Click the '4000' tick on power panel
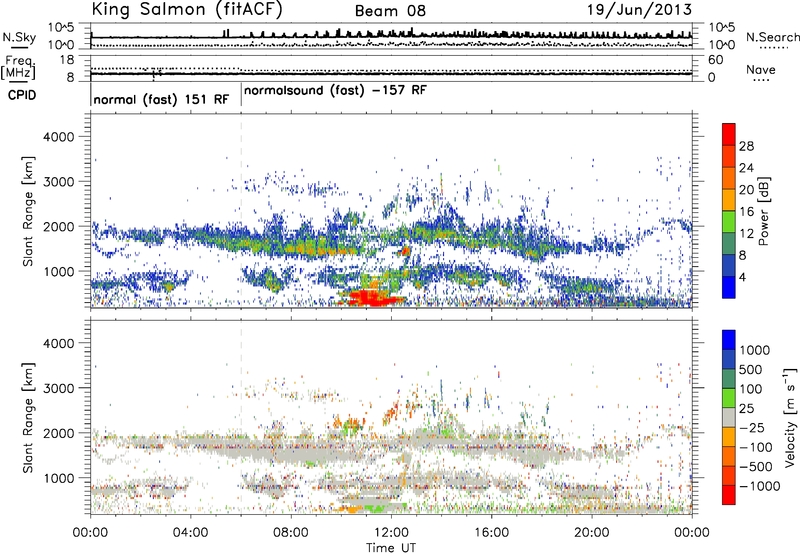Image resolution: width=800 pixels, height=554 pixels. click(59, 137)
